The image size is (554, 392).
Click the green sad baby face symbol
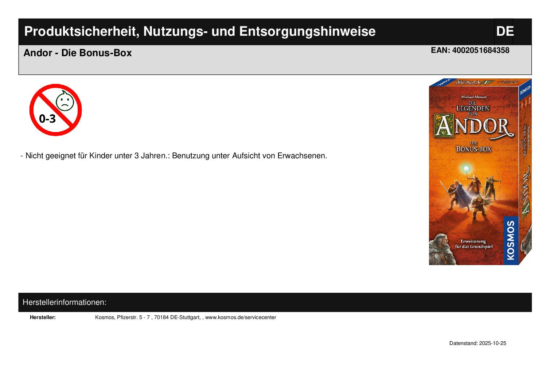coord(65,102)
